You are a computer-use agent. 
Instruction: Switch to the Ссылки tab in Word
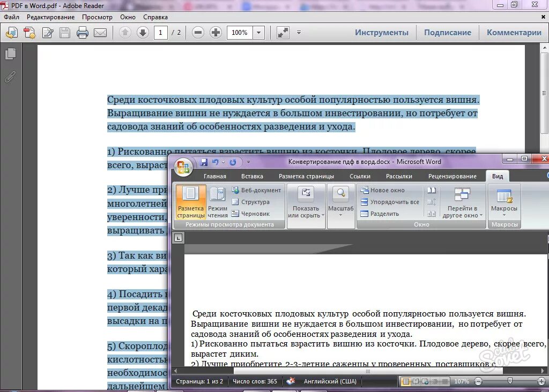tap(360, 176)
